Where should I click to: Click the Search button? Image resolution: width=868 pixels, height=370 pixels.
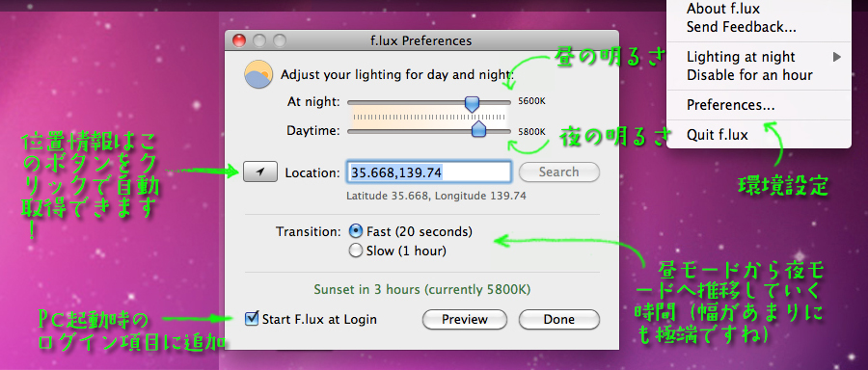(x=559, y=172)
